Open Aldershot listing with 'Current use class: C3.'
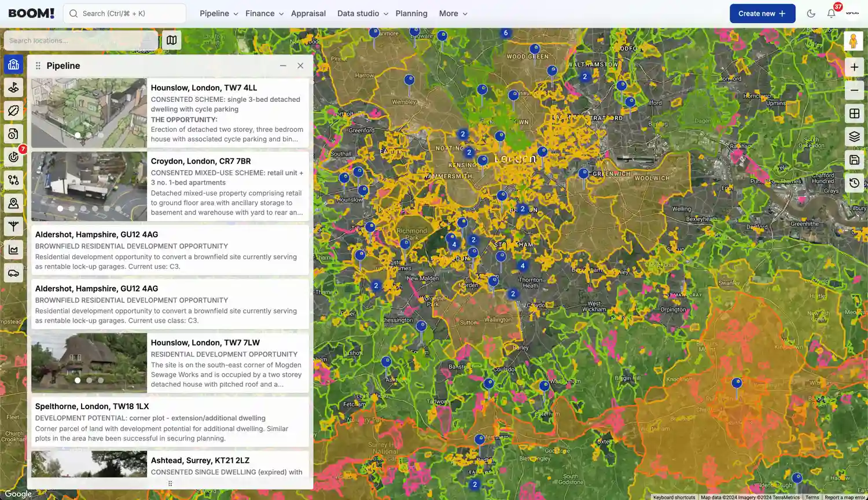The image size is (868, 500). point(170,304)
